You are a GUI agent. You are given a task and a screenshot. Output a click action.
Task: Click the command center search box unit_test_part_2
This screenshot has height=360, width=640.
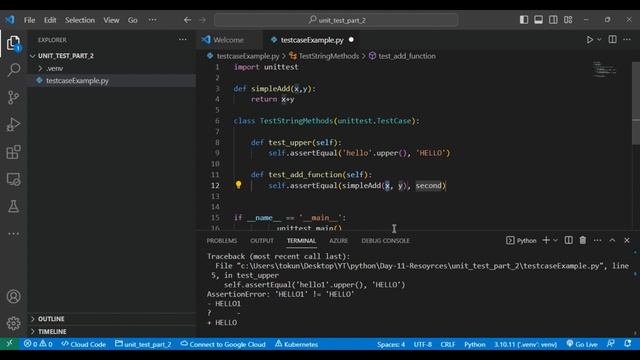point(336,20)
